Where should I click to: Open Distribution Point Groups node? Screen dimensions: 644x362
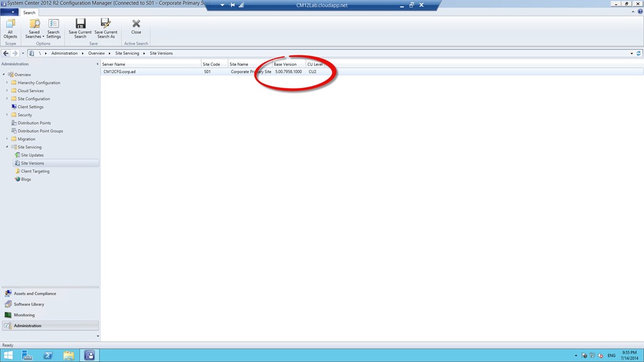click(40, 131)
